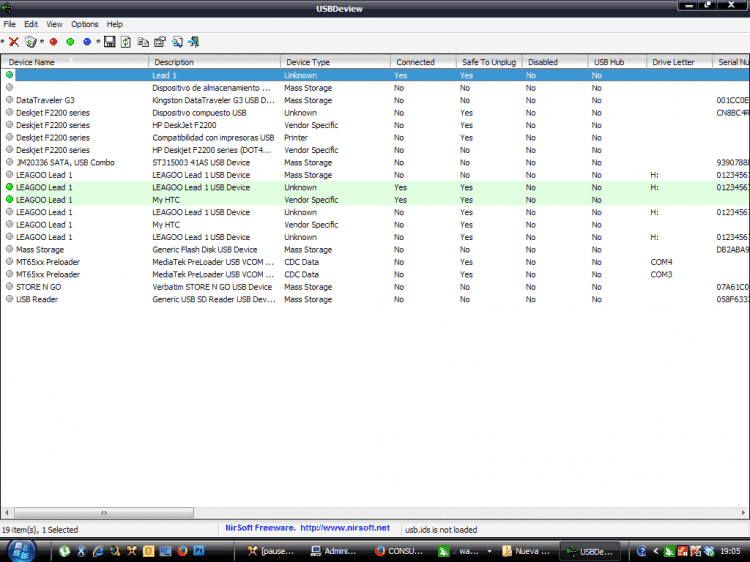The image size is (750, 562).
Task: Click the 'Printer' device type cell
Action: click(296, 137)
